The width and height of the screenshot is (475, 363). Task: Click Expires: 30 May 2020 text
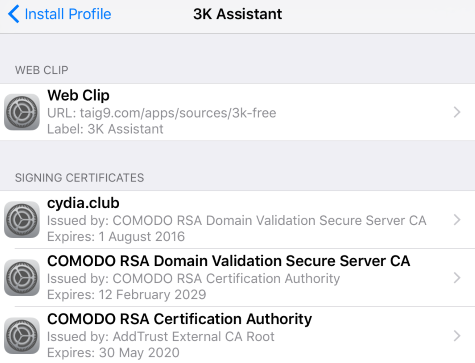(x=113, y=353)
